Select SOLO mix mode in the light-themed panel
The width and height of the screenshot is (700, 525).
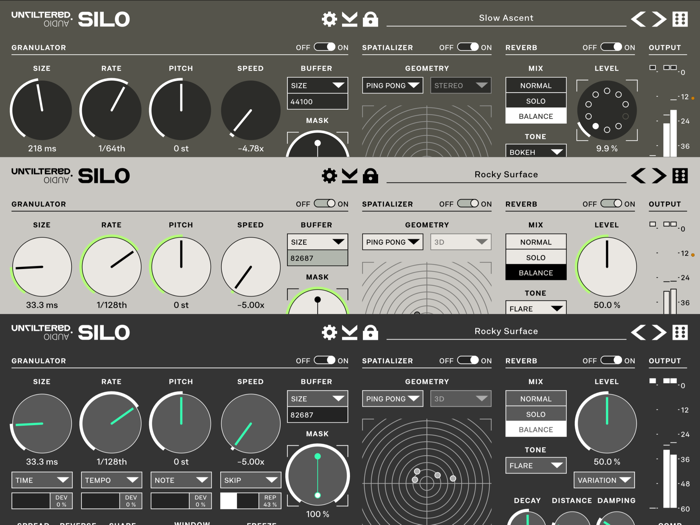pyautogui.click(x=536, y=258)
